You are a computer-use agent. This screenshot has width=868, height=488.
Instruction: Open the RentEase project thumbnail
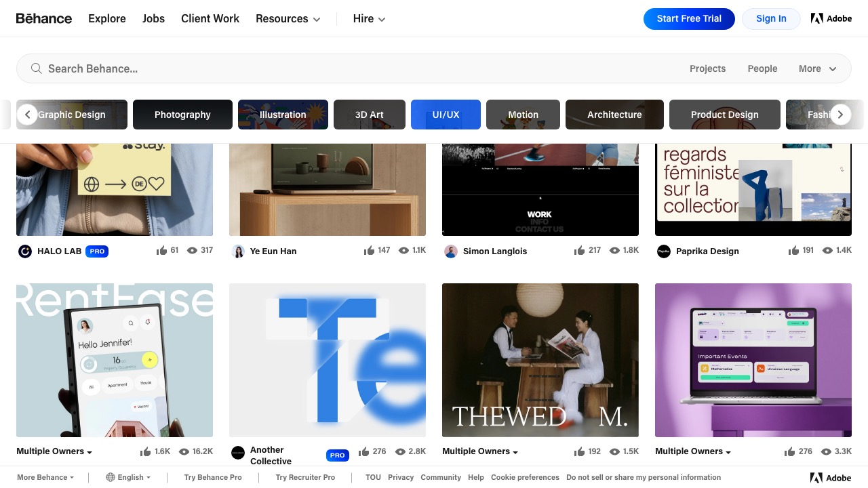(115, 360)
